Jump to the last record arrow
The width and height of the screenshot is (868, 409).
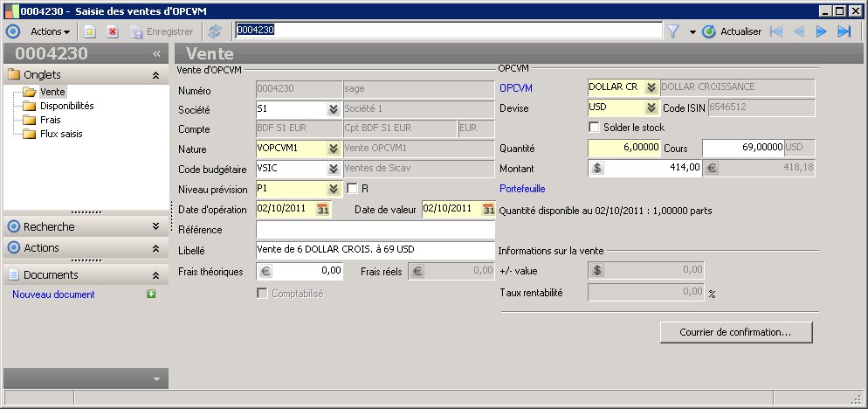click(x=844, y=31)
